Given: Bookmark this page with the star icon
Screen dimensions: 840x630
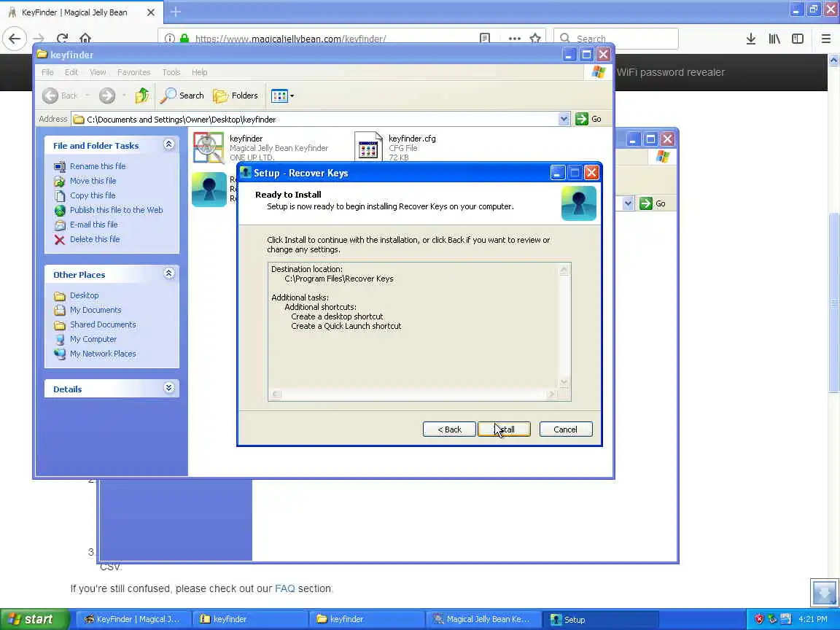Looking at the screenshot, I should pyautogui.click(x=535, y=39).
